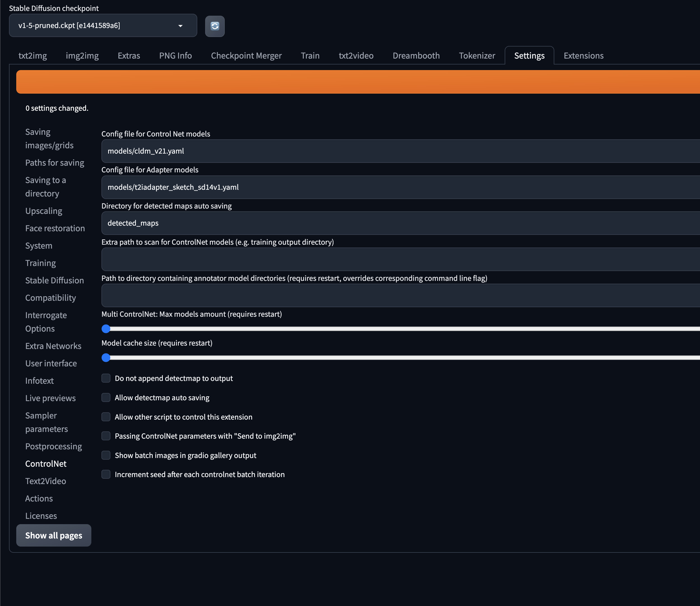This screenshot has height=606, width=700.
Task: Enable passing ControlNet parameters with Send to img2img
Action: (106, 436)
